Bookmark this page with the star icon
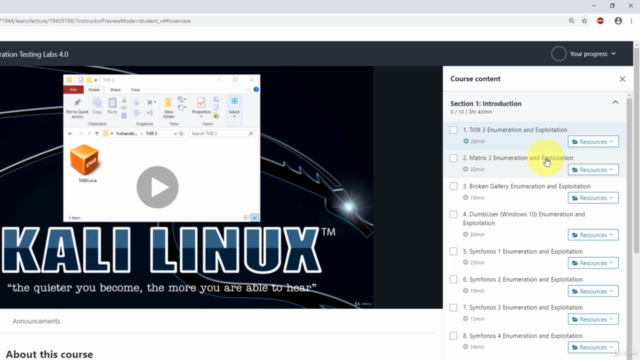Image resolution: width=640 pixels, height=360 pixels. [x=584, y=21]
